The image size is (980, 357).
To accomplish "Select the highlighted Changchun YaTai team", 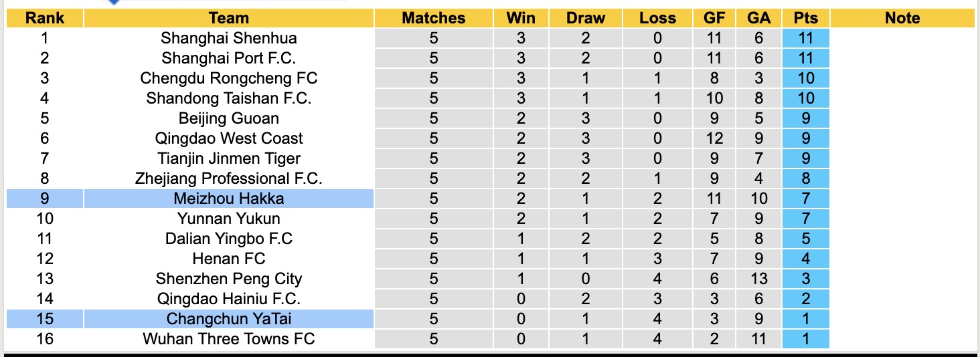I will (x=228, y=319).
